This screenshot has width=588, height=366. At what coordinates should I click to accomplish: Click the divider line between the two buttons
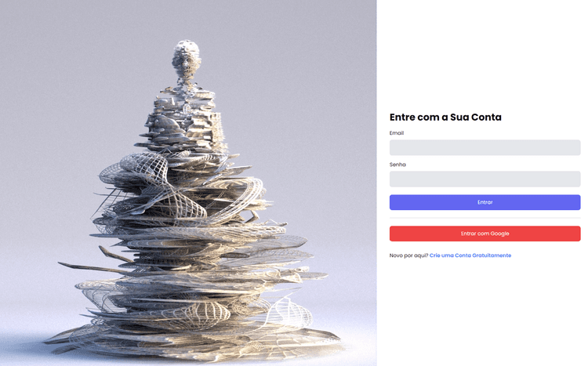pyautogui.click(x=485, y=218)
